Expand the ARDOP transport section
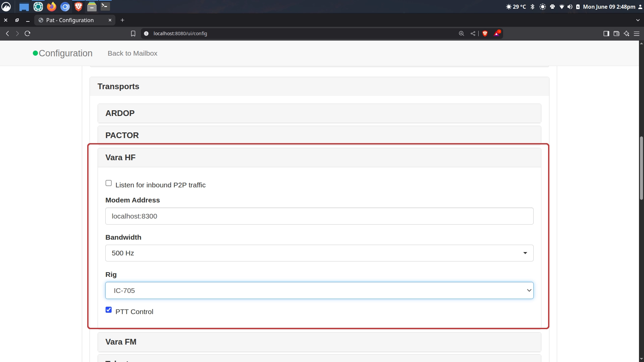644x362 pixels. point(319,113)
